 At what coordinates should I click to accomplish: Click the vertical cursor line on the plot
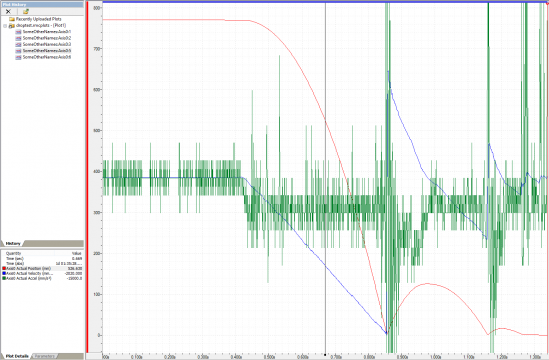tap(326, 175)
